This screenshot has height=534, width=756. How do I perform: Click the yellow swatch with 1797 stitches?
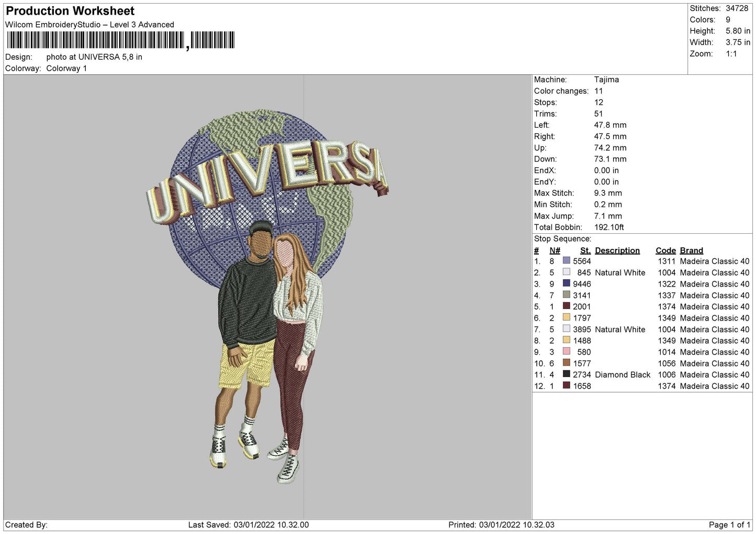tap(566, 317)
